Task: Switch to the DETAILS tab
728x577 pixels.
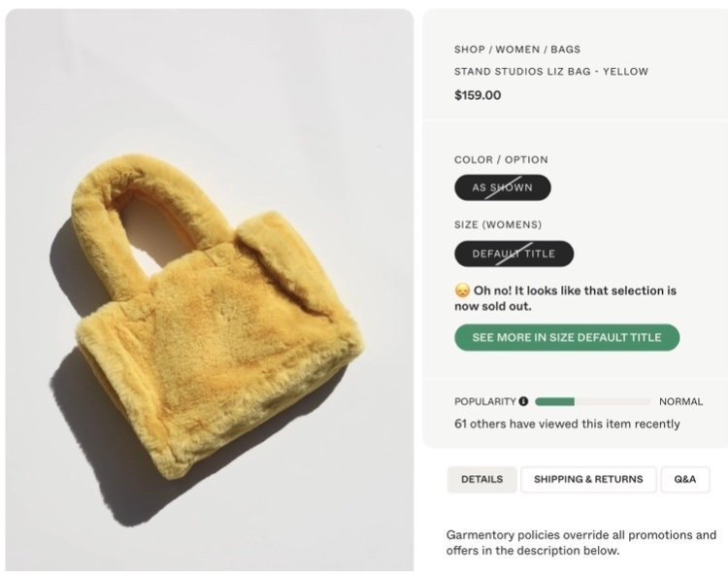Action: (481, 480)
